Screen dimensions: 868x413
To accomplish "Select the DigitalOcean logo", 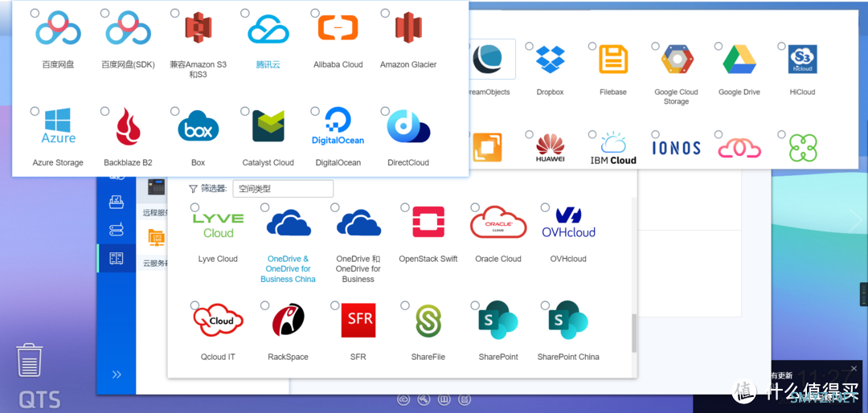I will click(x=338, y=126).
